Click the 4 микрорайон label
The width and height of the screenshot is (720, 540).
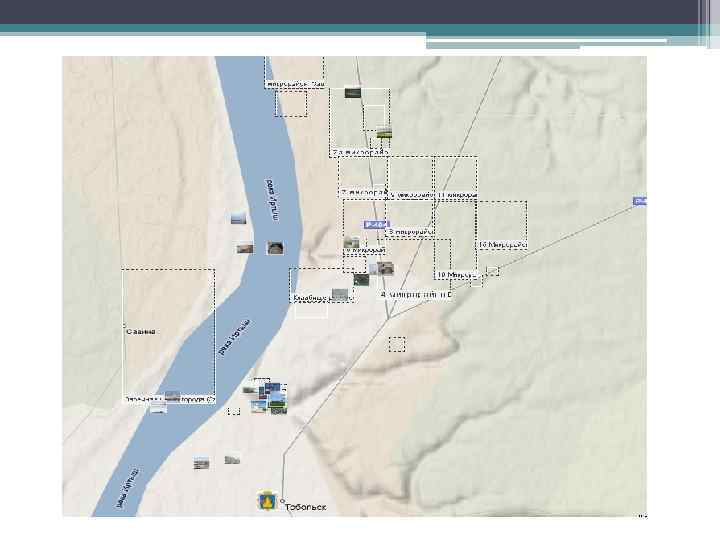(416, 295)
